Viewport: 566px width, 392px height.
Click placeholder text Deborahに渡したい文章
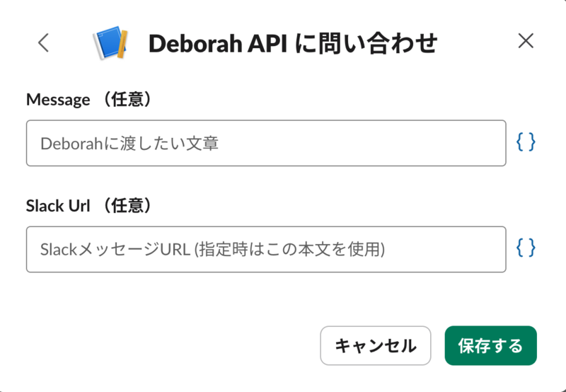coord(129,144)
